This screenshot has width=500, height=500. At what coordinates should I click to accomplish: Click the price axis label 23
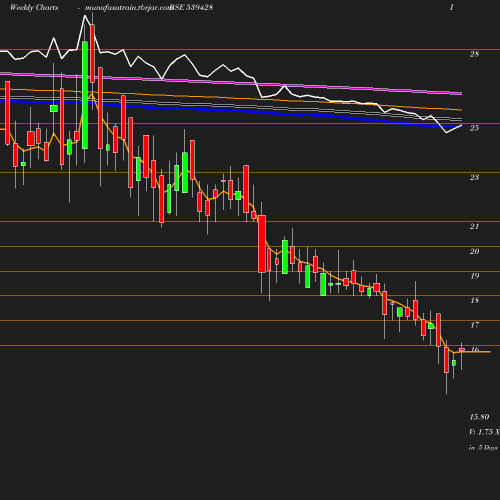[x=474, y=177]
